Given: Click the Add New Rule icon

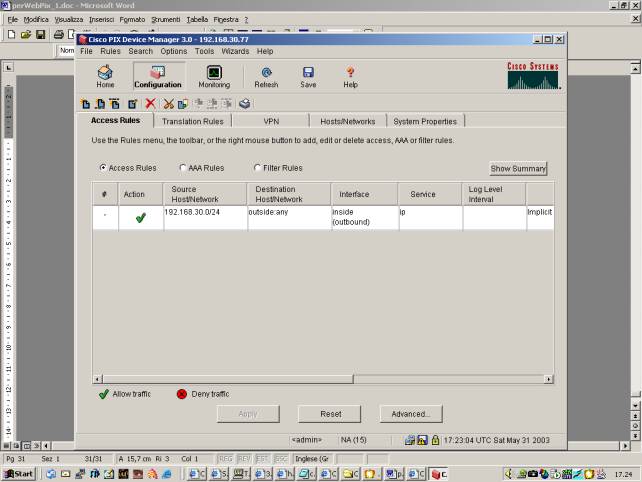Looking at the screenshot, I should (x=86, y=104).
